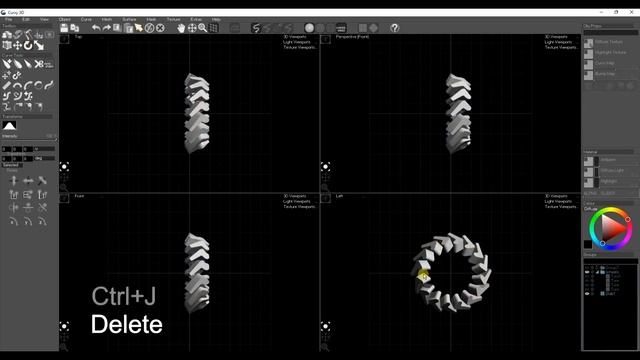Click the circle-slash deselect icon

click(x=149, y=28)
